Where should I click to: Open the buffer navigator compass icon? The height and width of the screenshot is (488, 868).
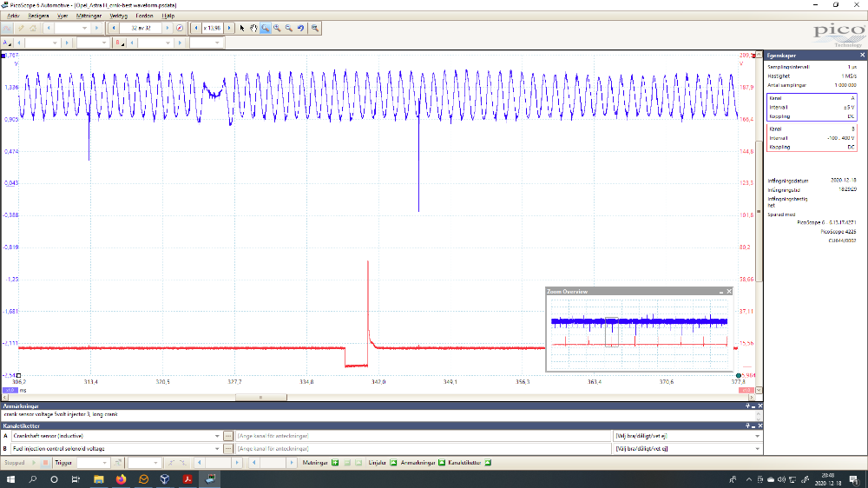[x=180, y=28]
